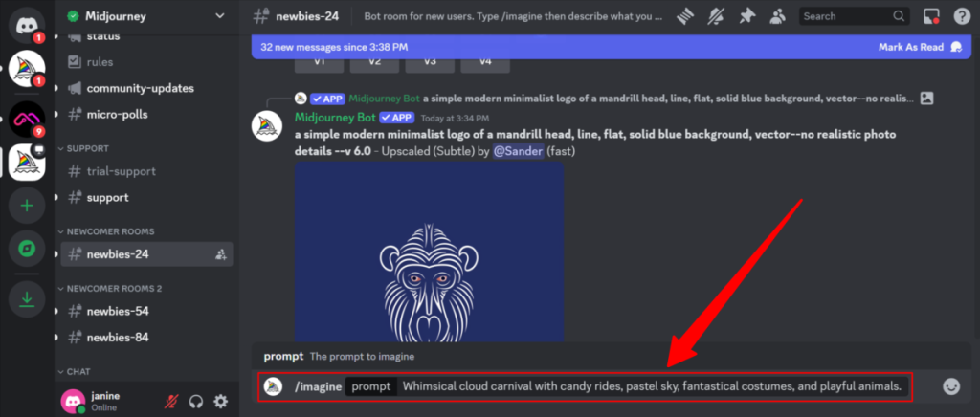Viewport: 980px width, 417px height.
Task: Toggle channel notification bell mute
Action: click(x=715, y=16)
